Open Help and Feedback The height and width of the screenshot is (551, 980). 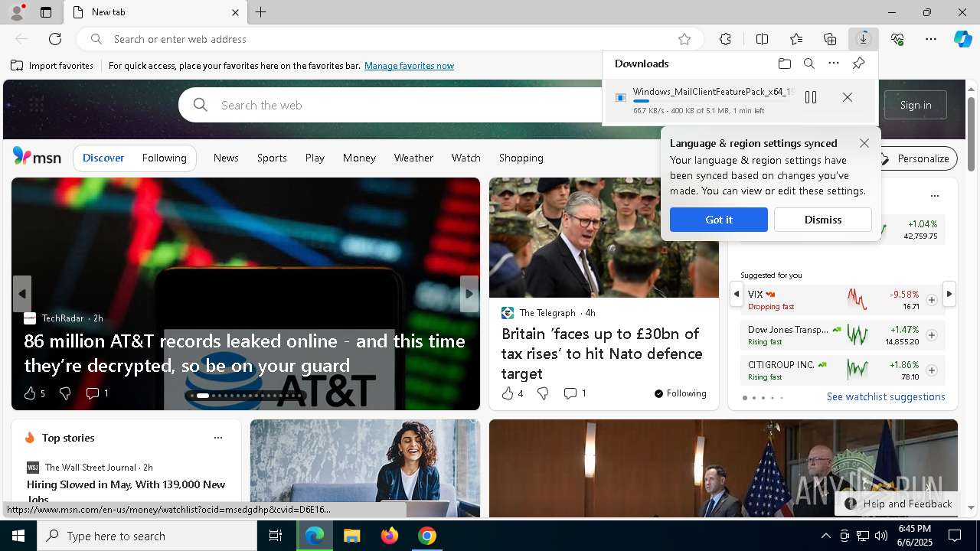point(898,504)
